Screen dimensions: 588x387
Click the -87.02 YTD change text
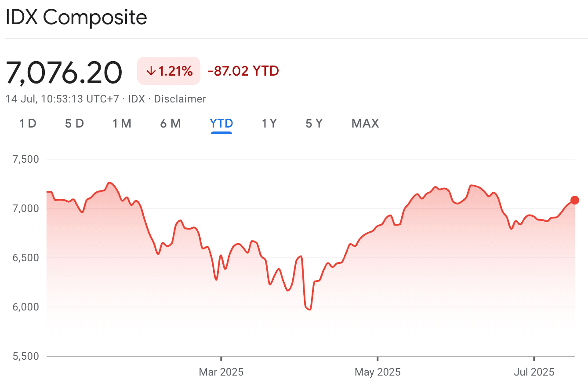coord(243,71)
